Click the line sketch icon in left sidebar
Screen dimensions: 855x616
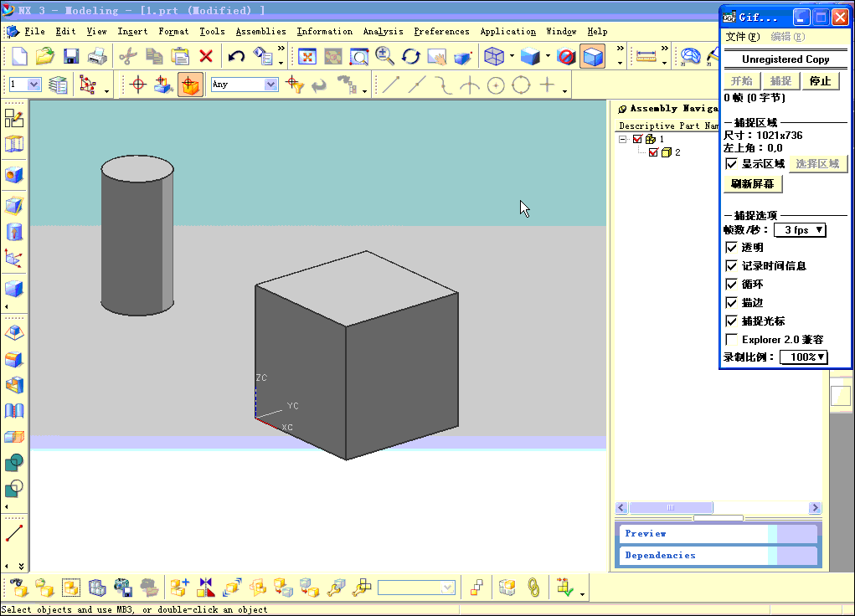[x=14, y=533]
